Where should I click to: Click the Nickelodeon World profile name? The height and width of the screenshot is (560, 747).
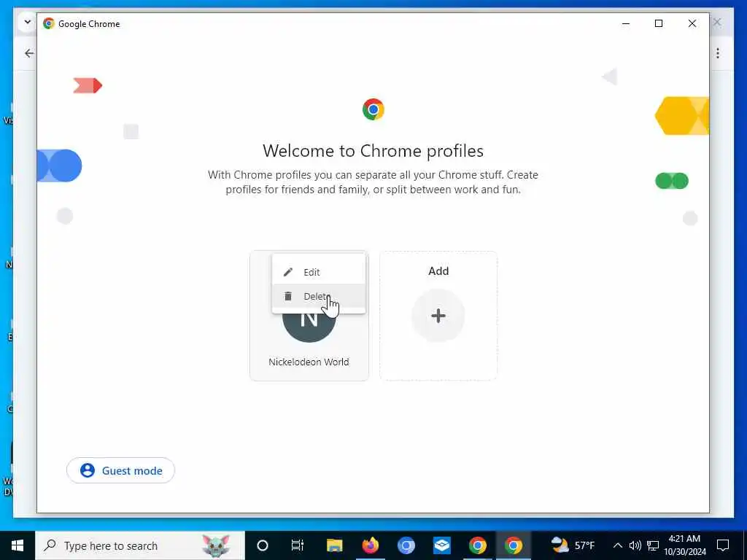(309, 362)
